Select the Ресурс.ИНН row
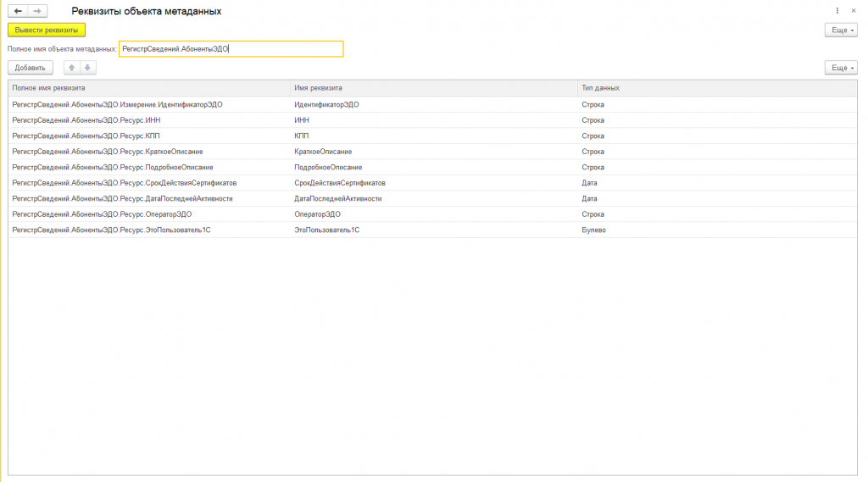Screen dimensions: 868x482 [x=432, y=120]
